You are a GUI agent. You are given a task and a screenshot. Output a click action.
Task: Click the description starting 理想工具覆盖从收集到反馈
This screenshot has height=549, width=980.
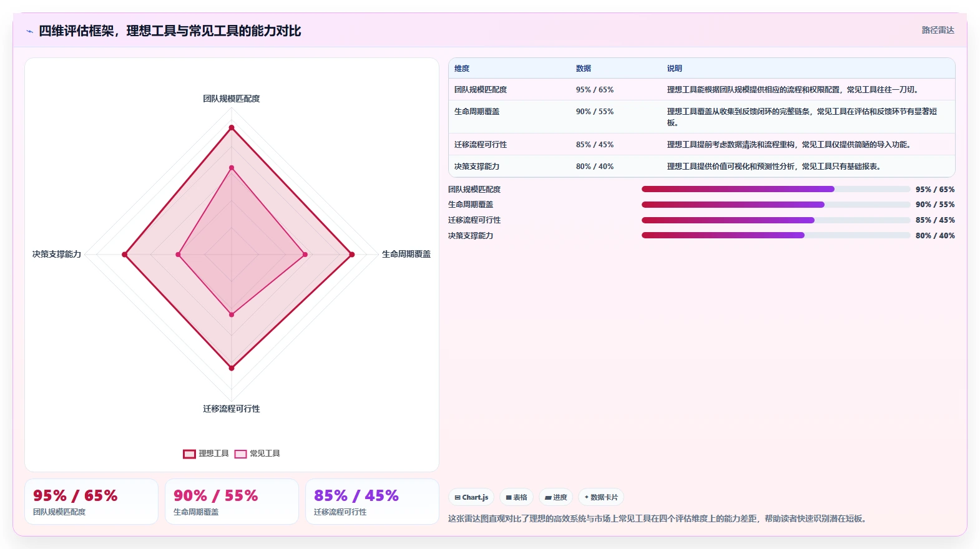click(x=802, y=117)
